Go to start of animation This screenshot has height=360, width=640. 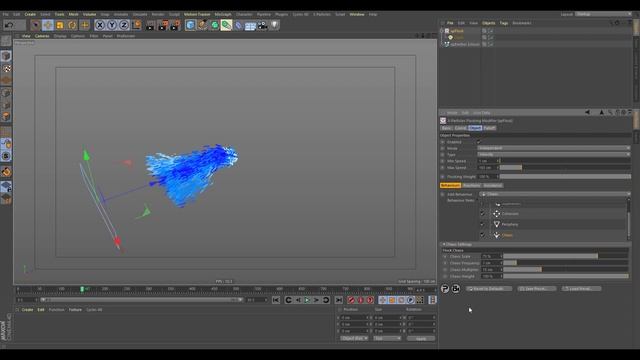pyautogui.click(x=276, y=300)
